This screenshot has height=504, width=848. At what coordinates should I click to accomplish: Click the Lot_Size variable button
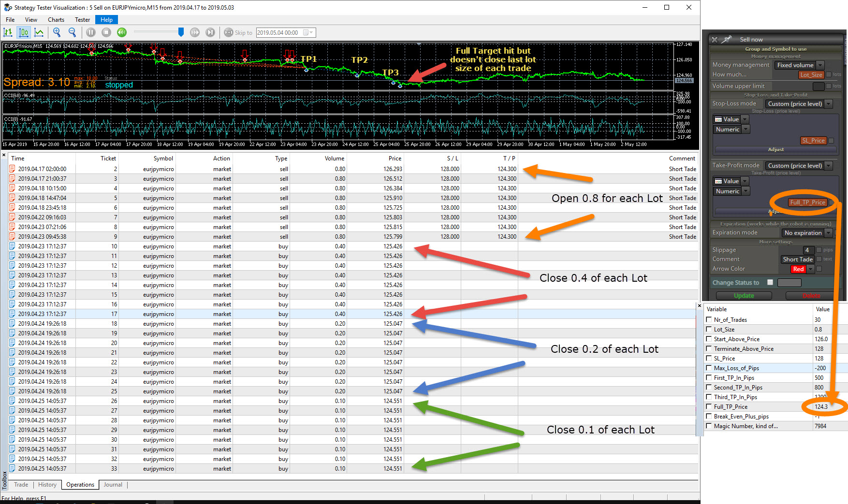tap(811, 74)
